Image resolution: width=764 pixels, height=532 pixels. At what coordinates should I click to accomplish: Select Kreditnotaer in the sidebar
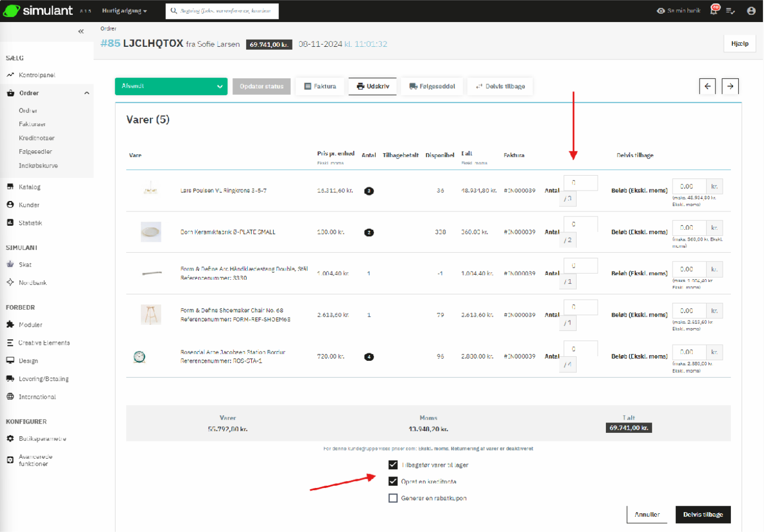[x=36, y=138]
